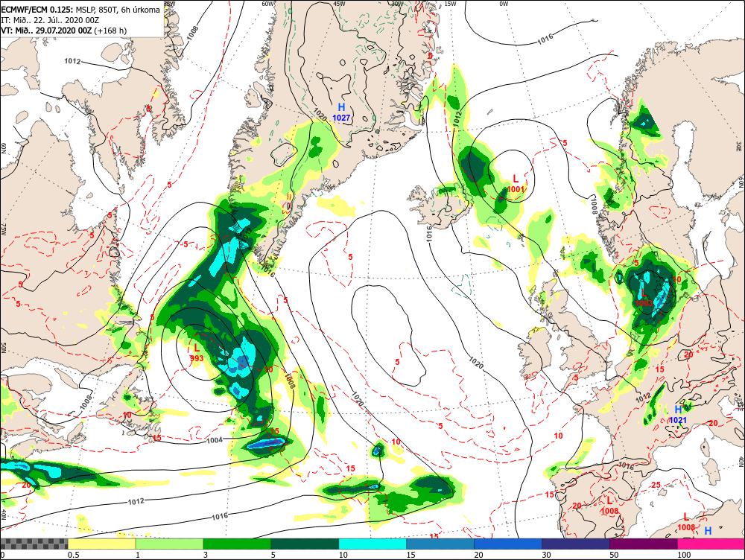Screen dimensions: 745x560
Task: Click the legend tick label '30'
Action: pos(547,555)
